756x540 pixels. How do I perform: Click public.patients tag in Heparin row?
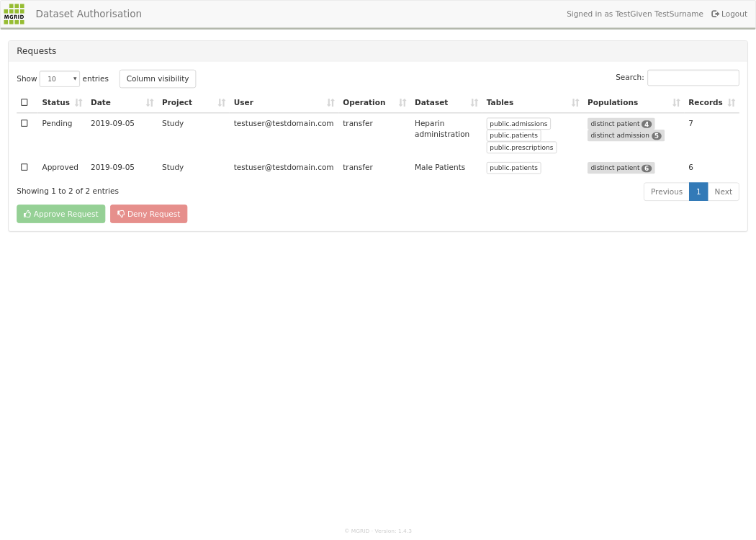click(513, 135)
